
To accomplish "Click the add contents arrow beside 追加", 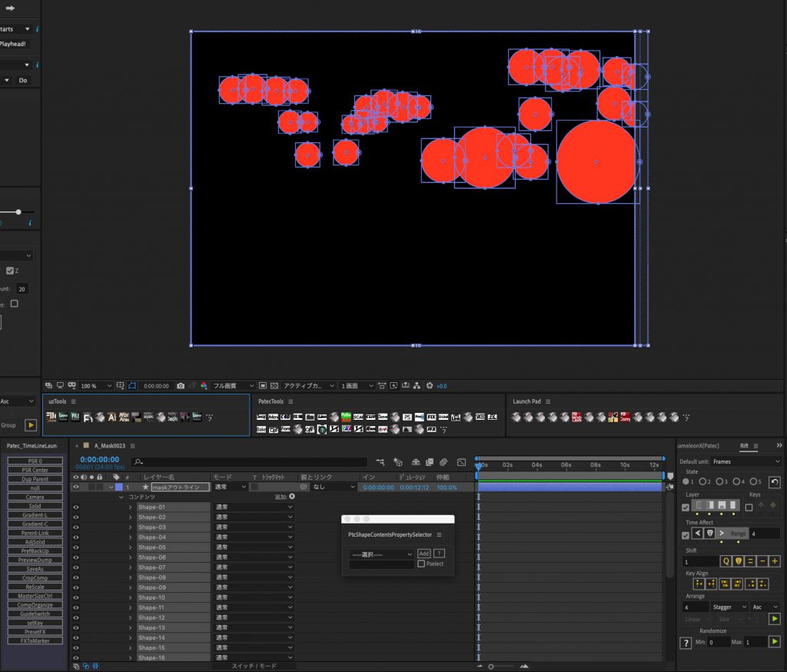I will tap(292, 497).
